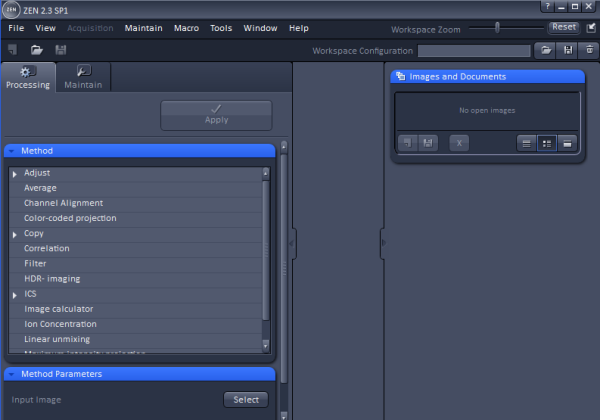Click the ZEN logo icon in title bar
The height and width of the screenshot is (420, 600).
[11, 10]
